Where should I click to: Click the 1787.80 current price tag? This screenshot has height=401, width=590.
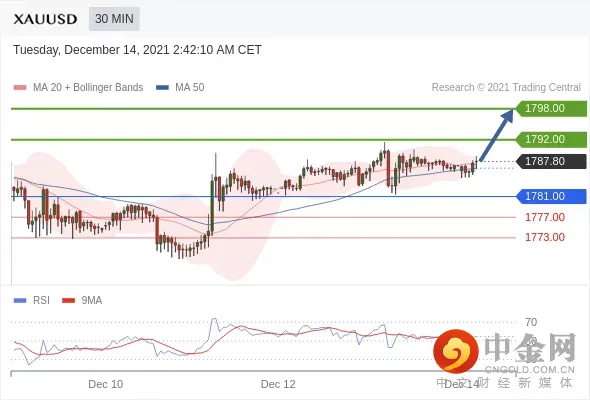point(550,161)
